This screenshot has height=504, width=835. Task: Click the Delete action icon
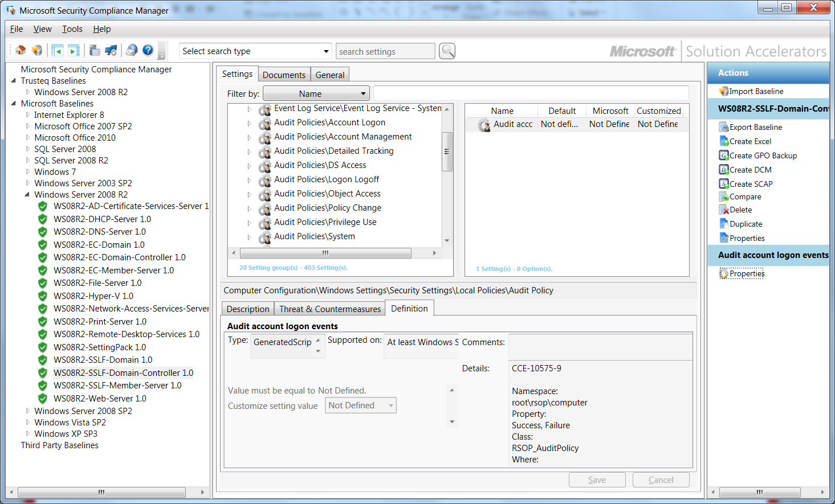click(724, 210)
